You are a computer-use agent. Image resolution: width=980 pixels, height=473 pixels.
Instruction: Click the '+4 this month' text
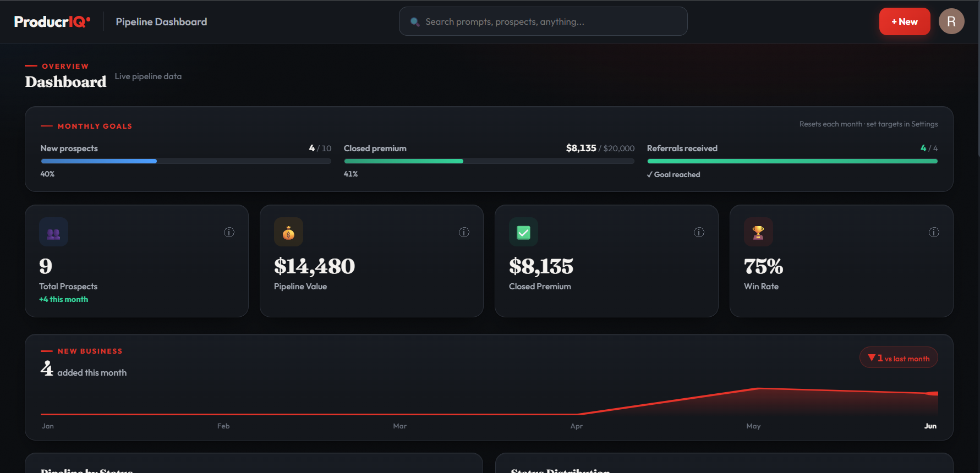(63, 299)
